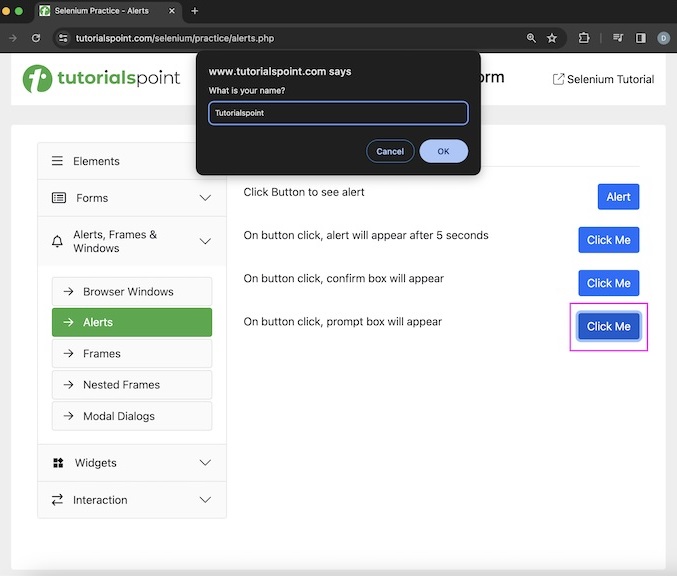Open the Chrome profile avatar
The width and height of the screenshot is (677, 576).
[x=663, y=38]
